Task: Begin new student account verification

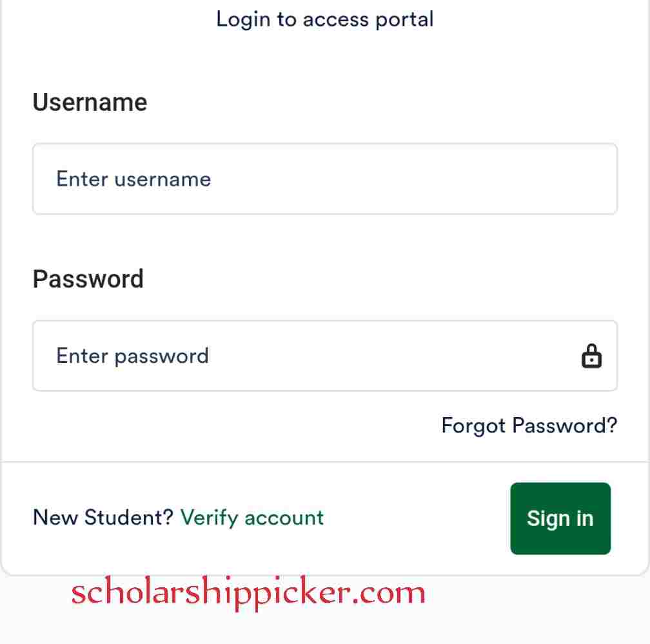Action: [252, 518]
